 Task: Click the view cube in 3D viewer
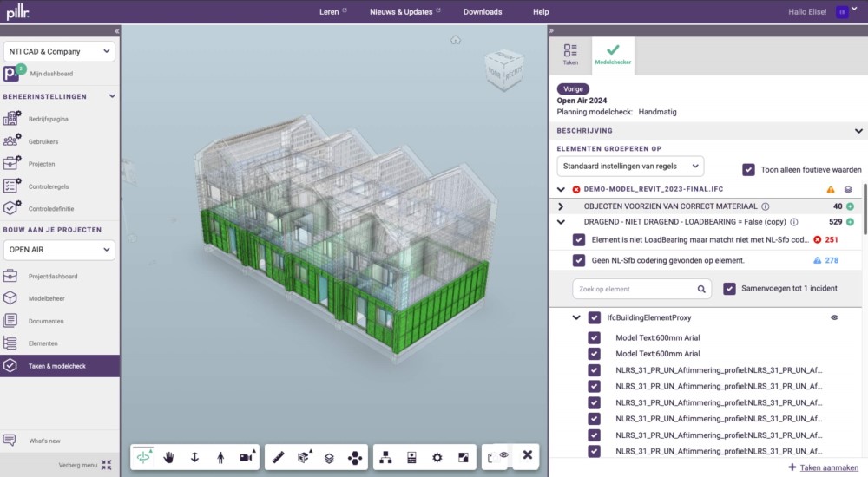point(503,71)
